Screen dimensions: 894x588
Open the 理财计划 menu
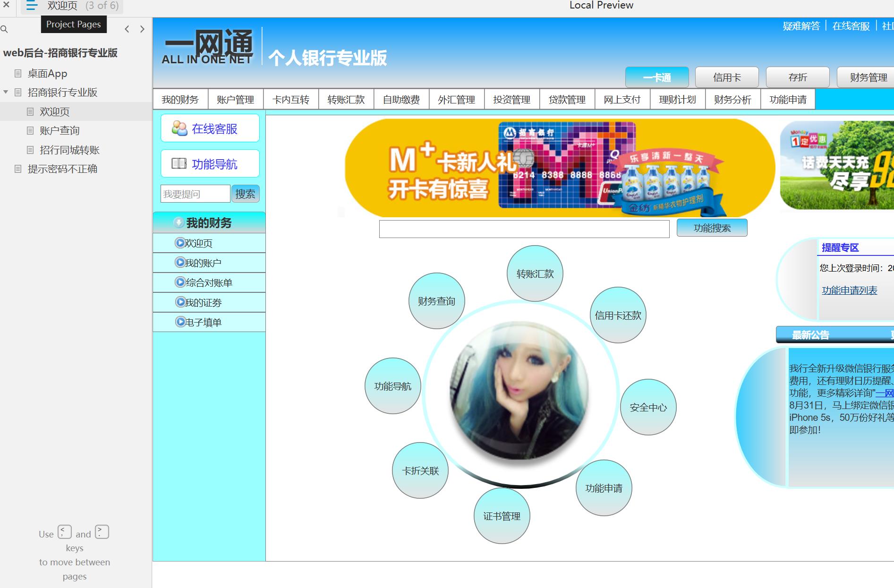678,99
